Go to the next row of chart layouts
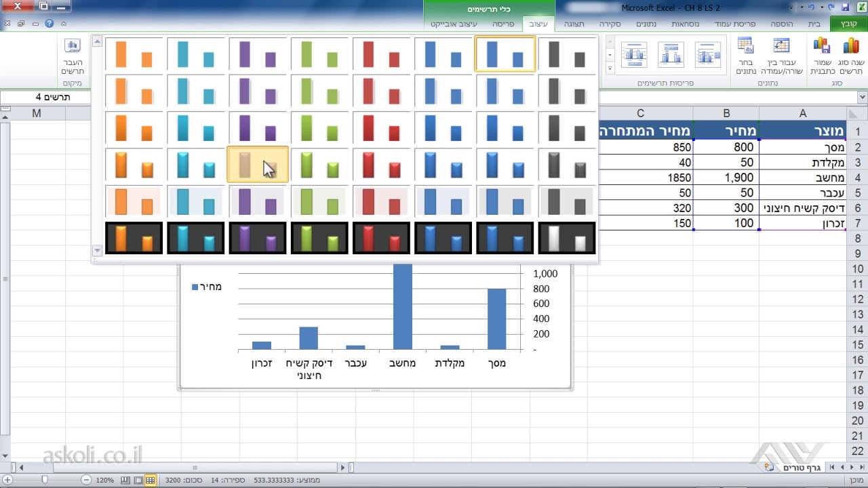 coord(610,55)
